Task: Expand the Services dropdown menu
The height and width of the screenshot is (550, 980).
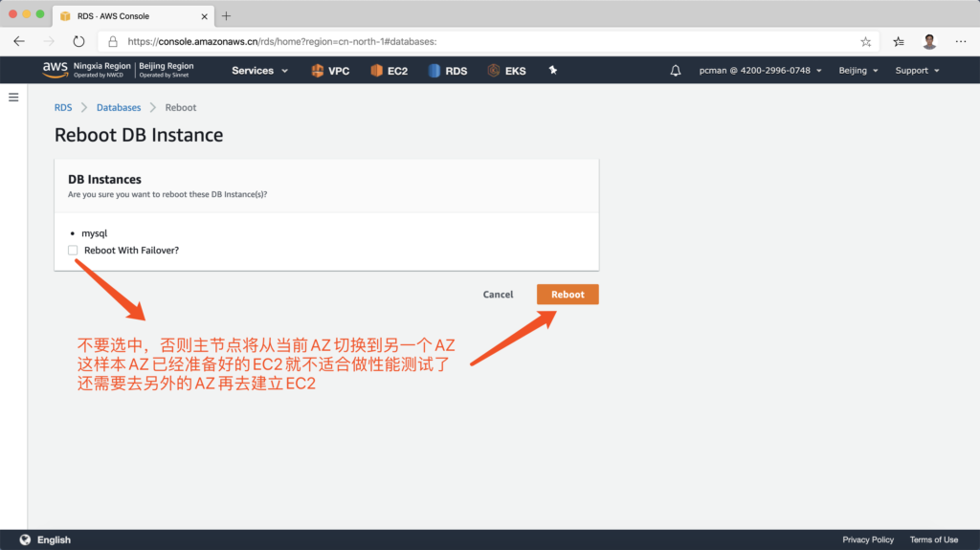Action: (x=259, y=71)
